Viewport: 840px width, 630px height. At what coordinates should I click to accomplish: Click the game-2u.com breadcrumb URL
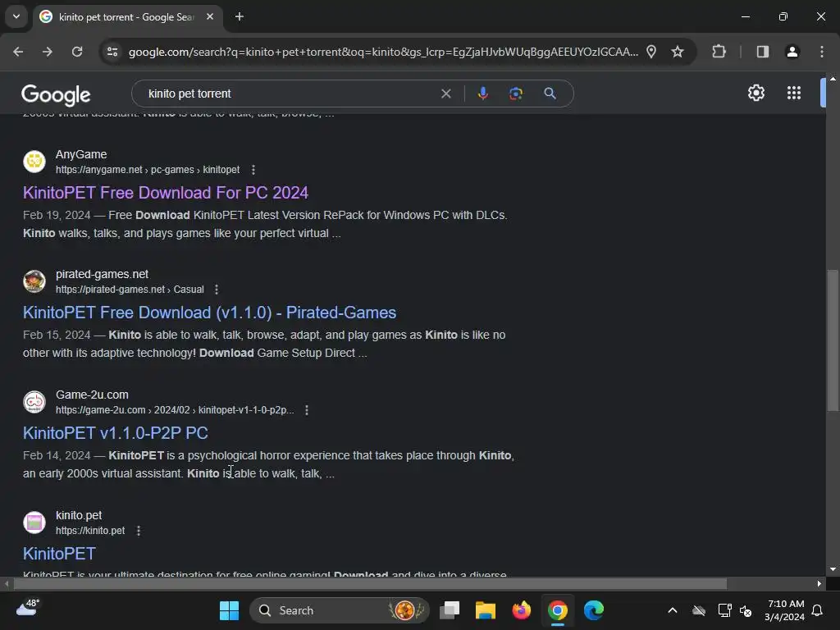175,410
